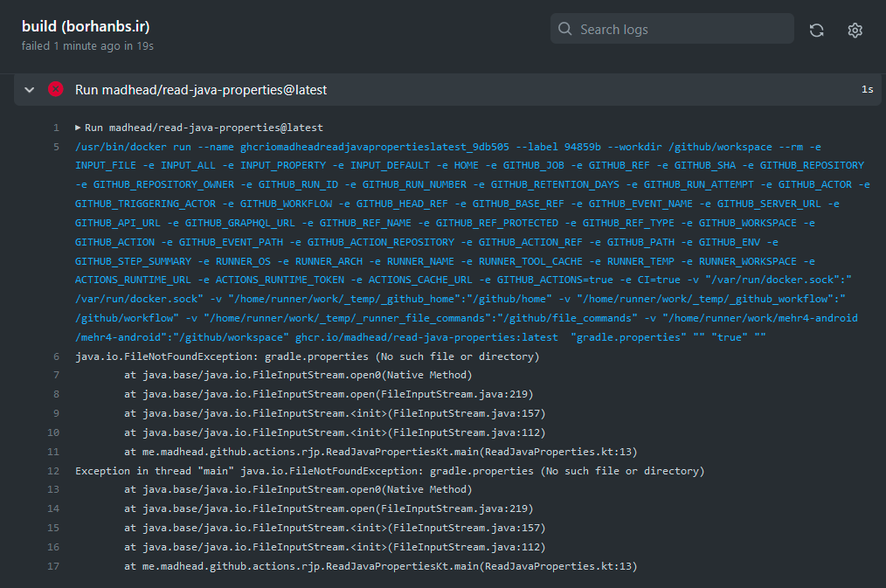
Task: Click the 'failed 1 minute ago in 19s' status
Action: [87, 45]
